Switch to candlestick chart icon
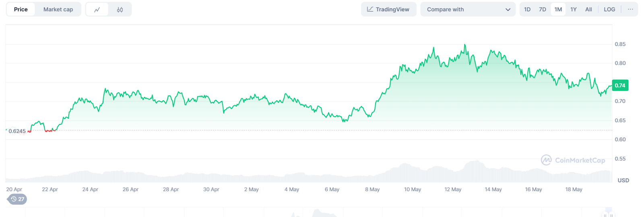Image resolution: width=644 pixels, height=217 pixels. point(120,10)
